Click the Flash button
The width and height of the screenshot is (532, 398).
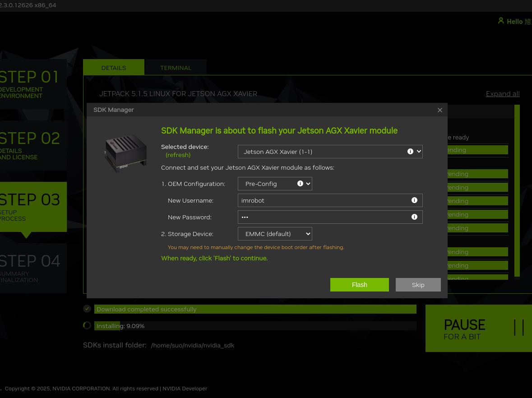pyautogui.click(x=359, y=285)
